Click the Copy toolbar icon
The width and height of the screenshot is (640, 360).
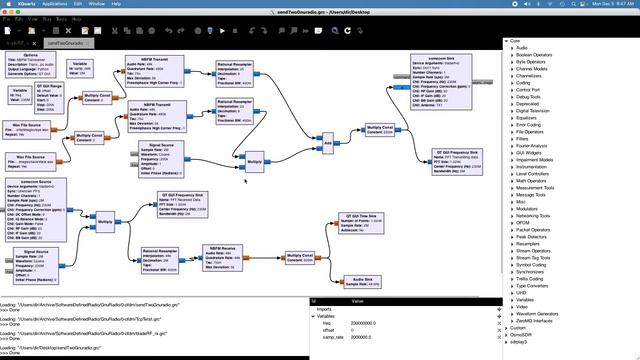click(127, 31)
